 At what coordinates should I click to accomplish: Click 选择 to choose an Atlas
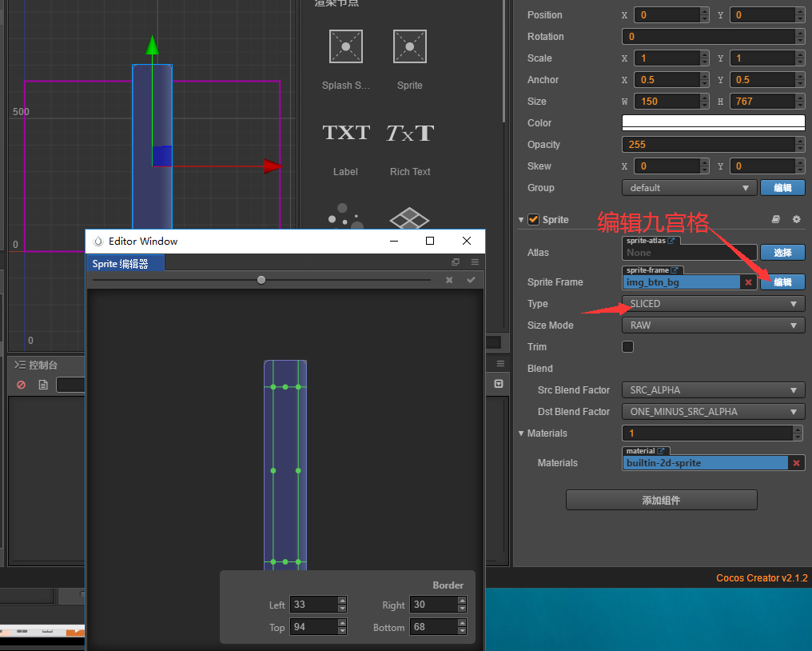pos(782,252)
